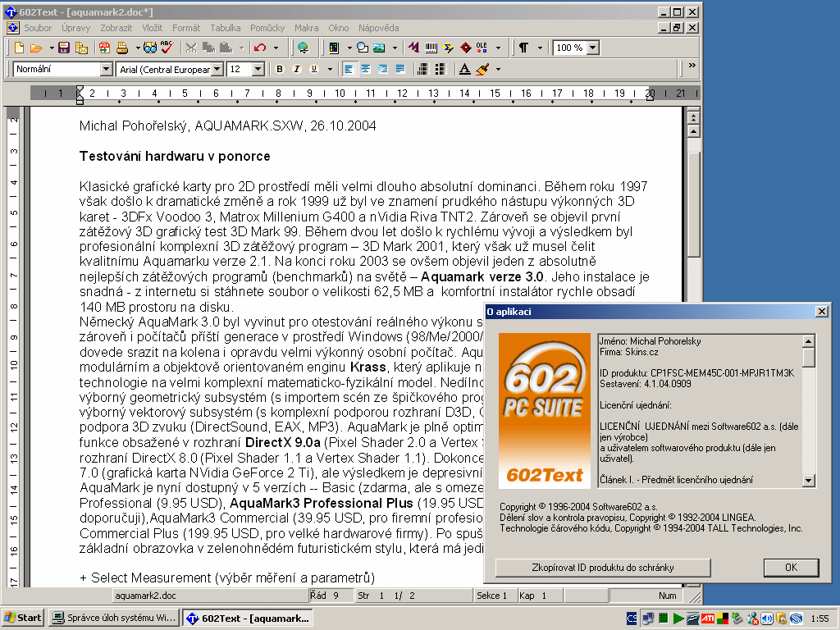Image resolution: width=840 pixels, height=630 pixels.
Task: Toggle the paragraph marks display
Action: click(523, 48)
